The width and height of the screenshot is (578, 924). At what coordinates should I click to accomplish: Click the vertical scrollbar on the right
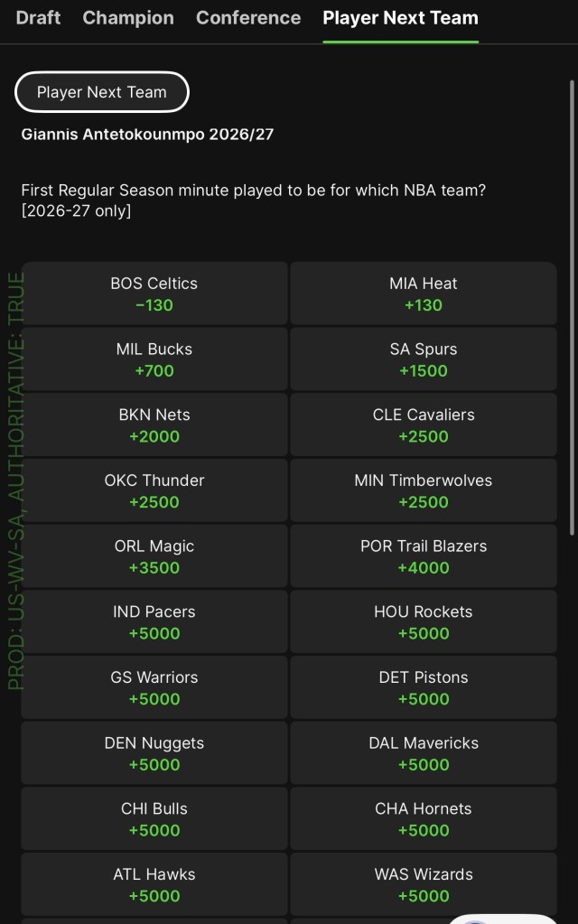572,308
